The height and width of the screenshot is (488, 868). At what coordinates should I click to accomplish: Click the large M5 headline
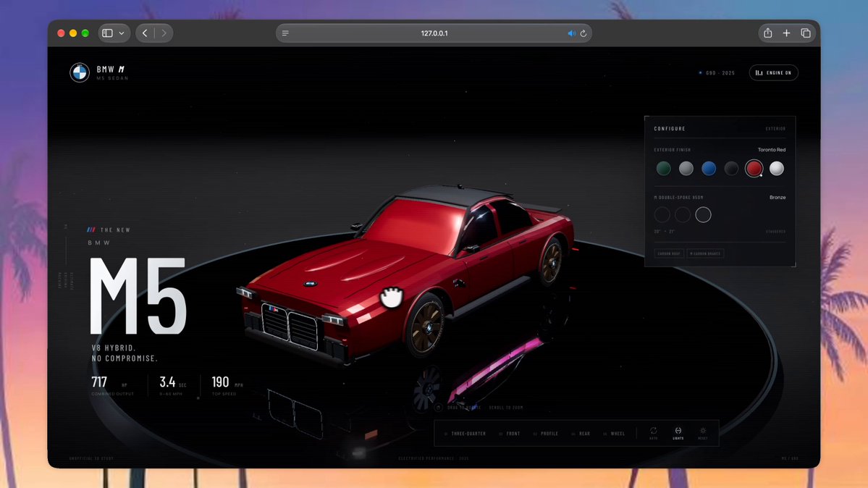coord(138,296)
